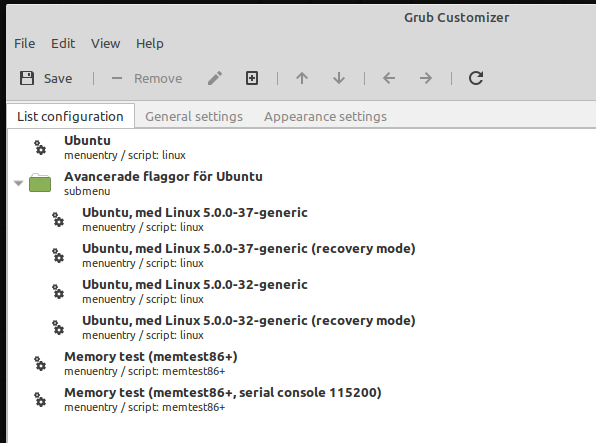Open the Help menu
The height and width of the screenshot is (443, 596).
tap(150, 43)
